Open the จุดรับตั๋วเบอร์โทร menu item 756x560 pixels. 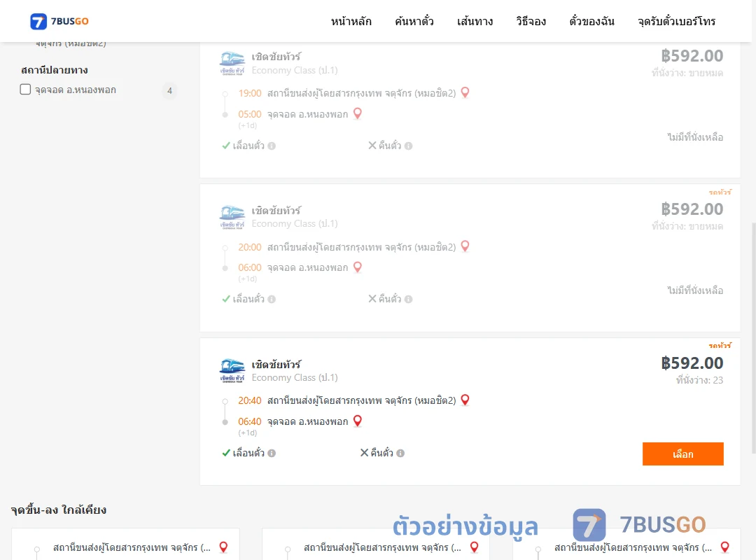[x=676, y=21]
